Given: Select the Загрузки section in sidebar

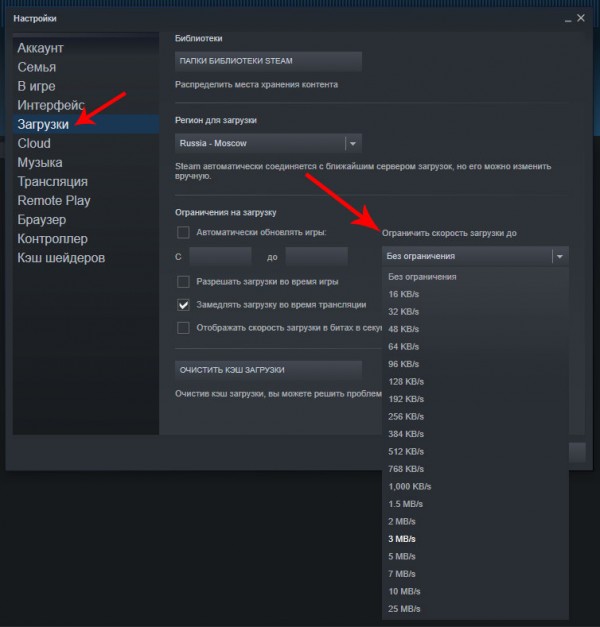Looking at the screenshot, I should pos(86,124).
